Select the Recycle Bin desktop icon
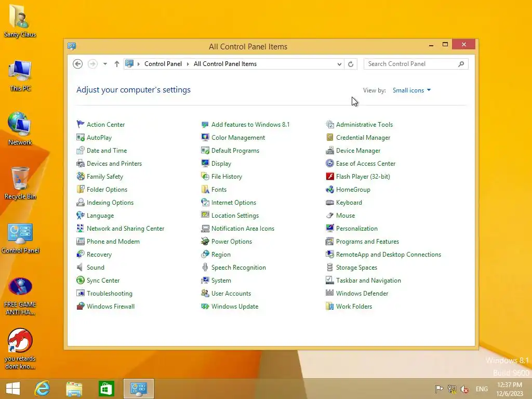The image size is (532, 399). 20,183
